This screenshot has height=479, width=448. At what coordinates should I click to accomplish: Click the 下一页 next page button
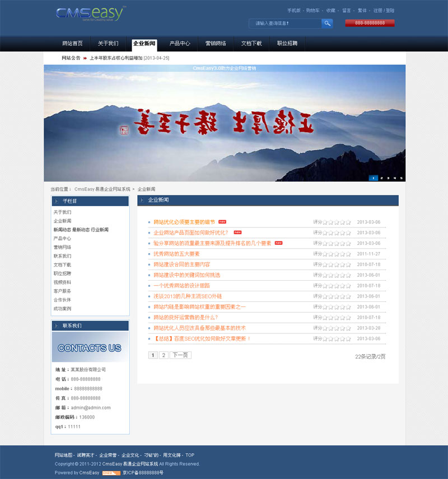[180, 355]
